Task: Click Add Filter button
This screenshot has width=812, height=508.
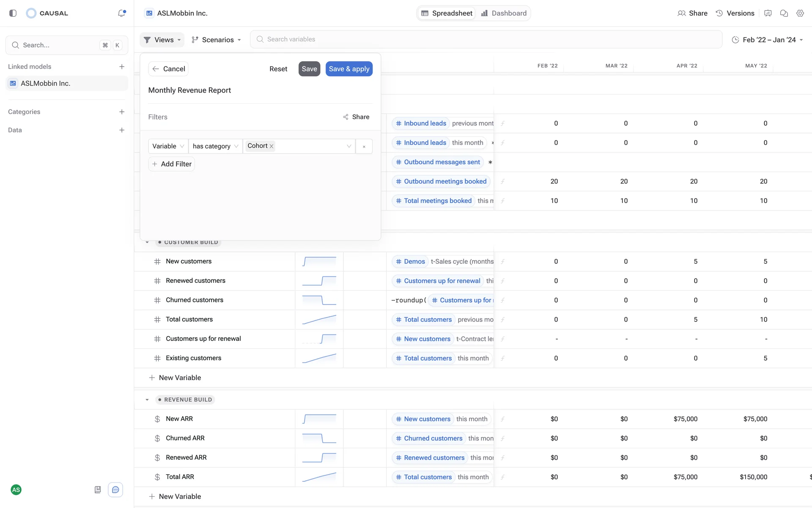Action: coord(172,164)
